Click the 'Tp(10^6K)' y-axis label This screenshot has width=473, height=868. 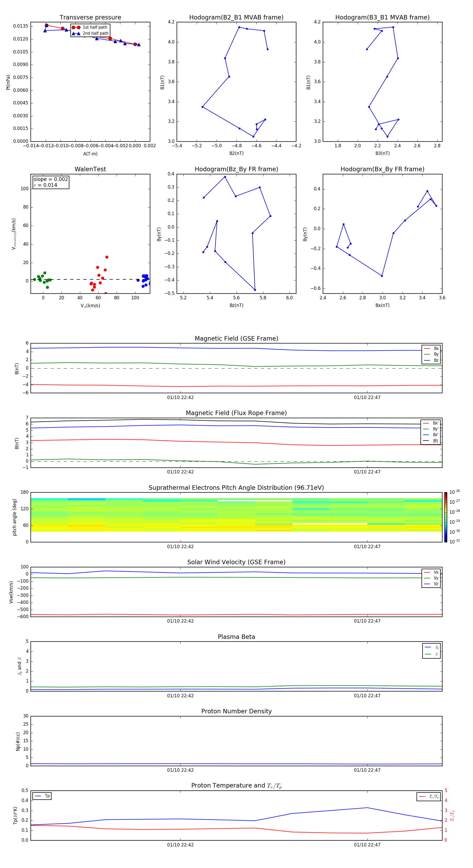[x=15, y=815]
